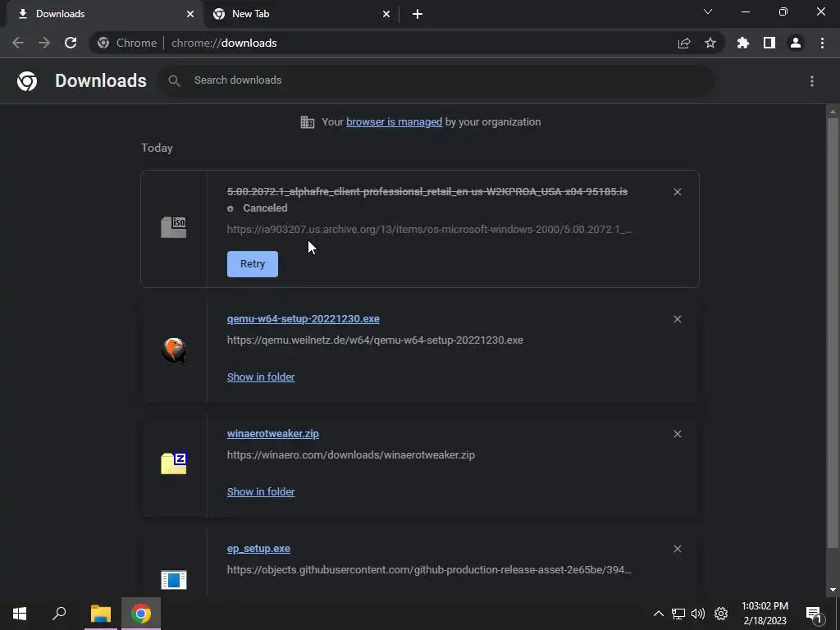Open the qemu-w64-setup-20221230.exe file link

point(304,319)
